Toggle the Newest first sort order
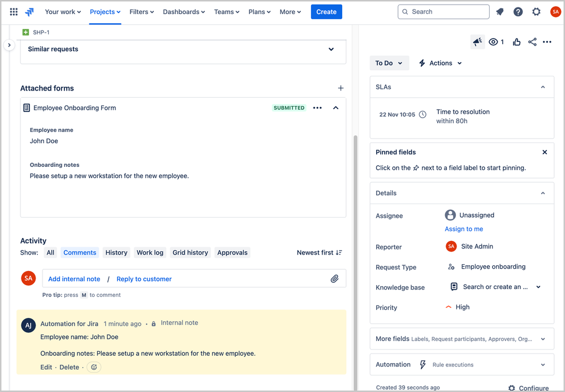 point(320,253)
